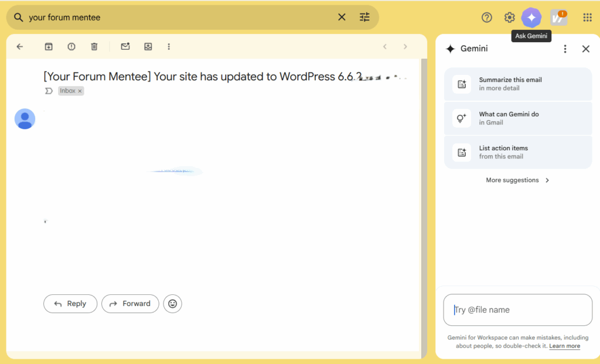Click the Ask Gemini sparkle button

click(x=531, y=17)
